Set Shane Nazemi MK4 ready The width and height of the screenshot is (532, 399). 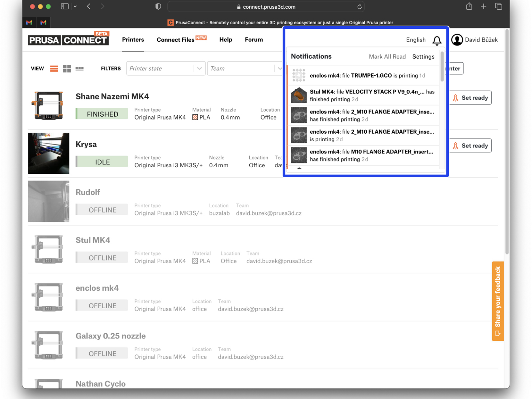471,98
